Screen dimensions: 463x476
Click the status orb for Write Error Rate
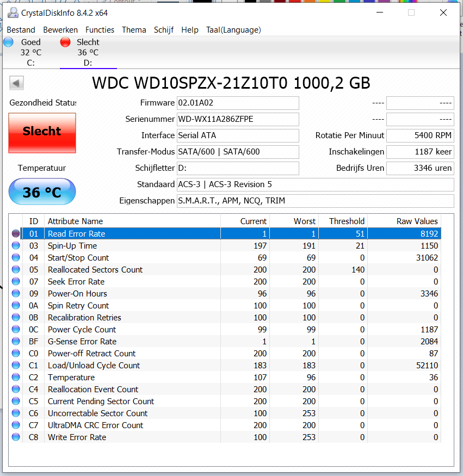(x=16, y=437)
